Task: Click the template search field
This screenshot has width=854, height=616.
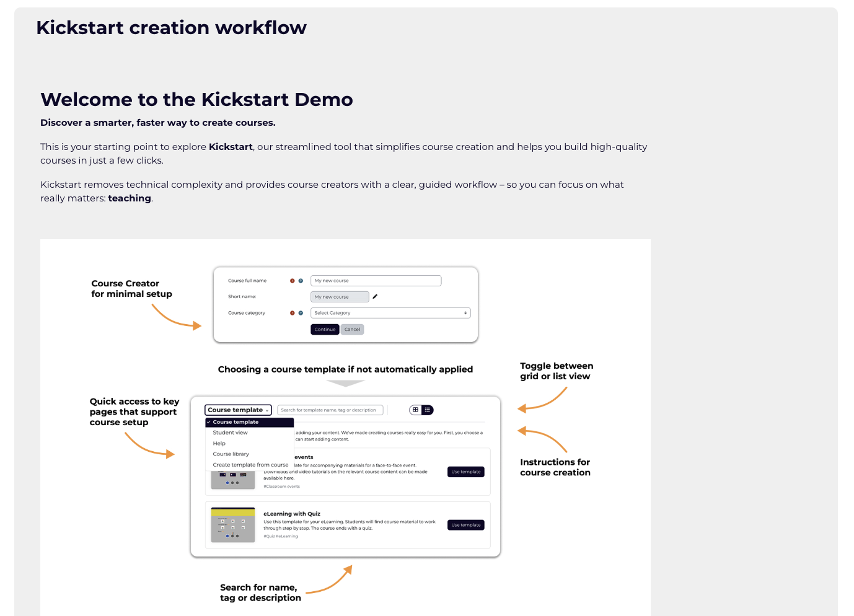Action: pos(330,410)
